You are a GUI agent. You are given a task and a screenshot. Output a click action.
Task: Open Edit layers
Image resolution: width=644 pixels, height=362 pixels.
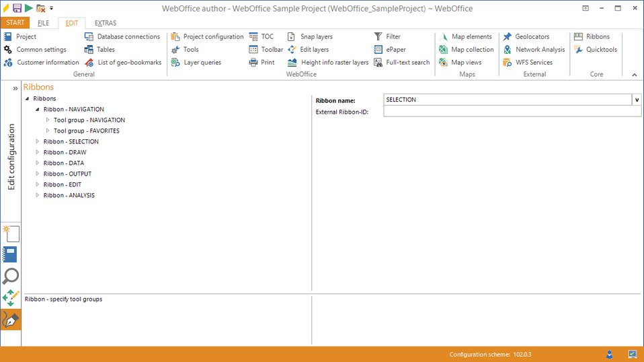308,49
